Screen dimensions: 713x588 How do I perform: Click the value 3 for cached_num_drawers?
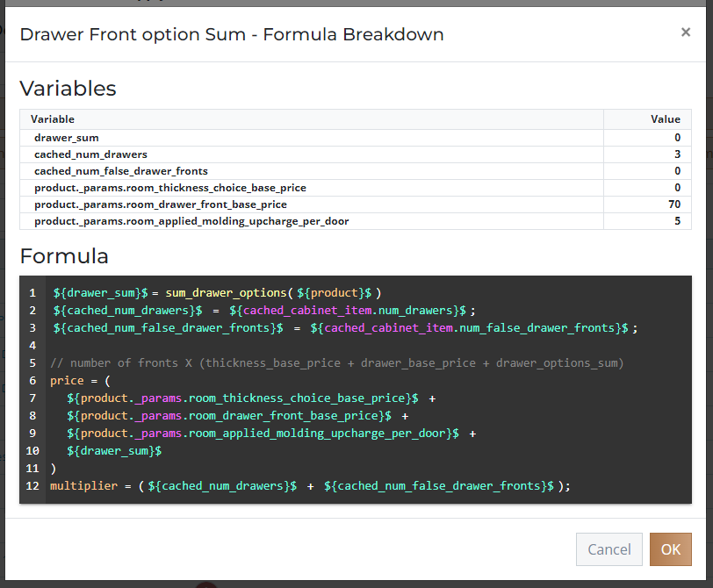click(x=678, y=154)
